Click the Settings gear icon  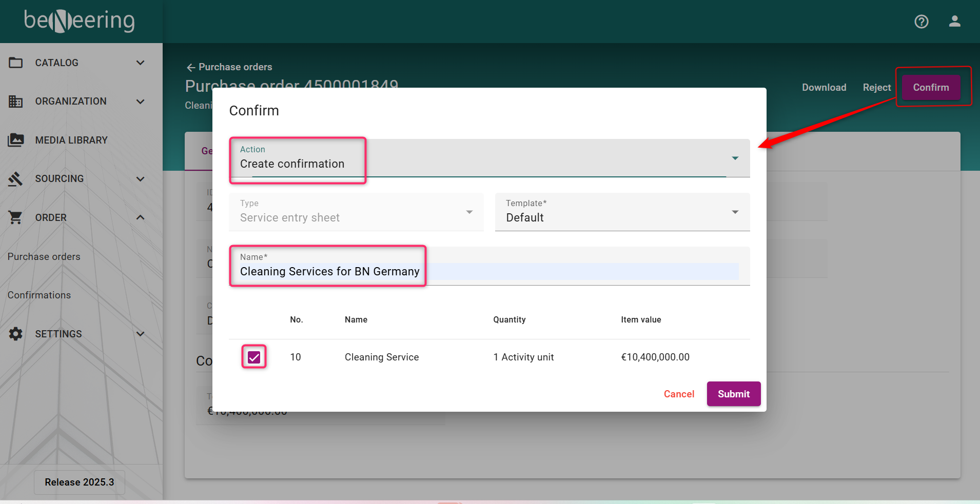point(16,334)
